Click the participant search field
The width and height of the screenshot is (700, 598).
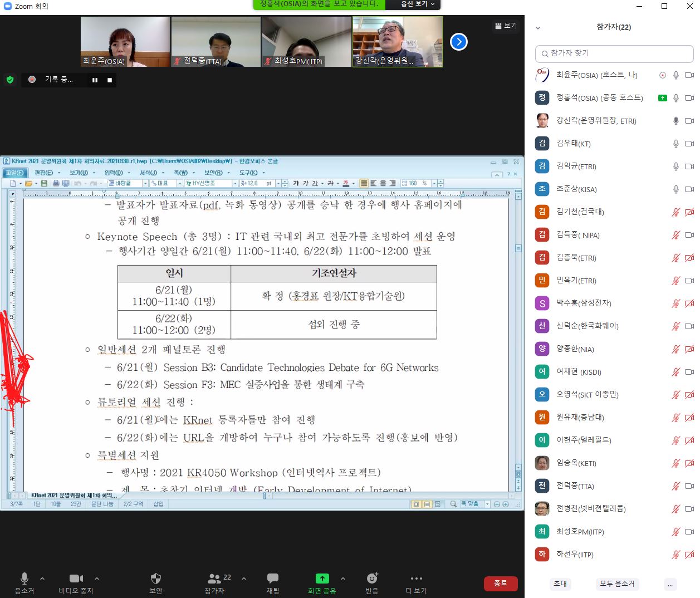[x=614, y=53]
